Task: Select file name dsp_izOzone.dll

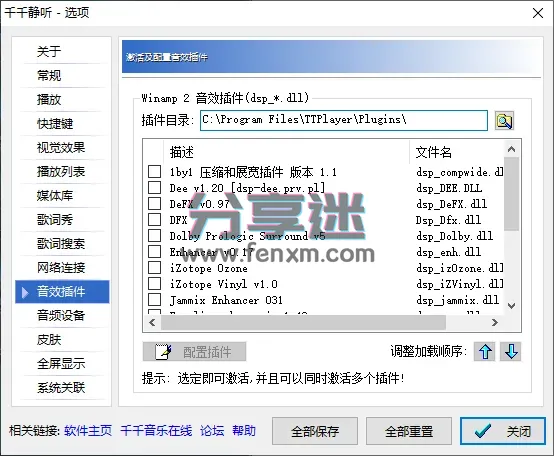Action: point(460,268)
